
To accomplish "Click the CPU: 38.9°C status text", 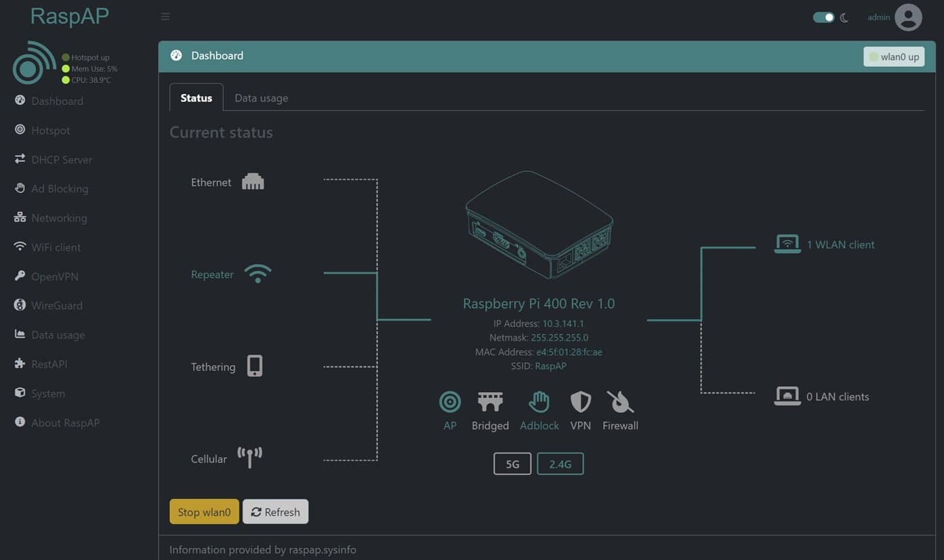I will pyautogui.click(x=91, y=80).
